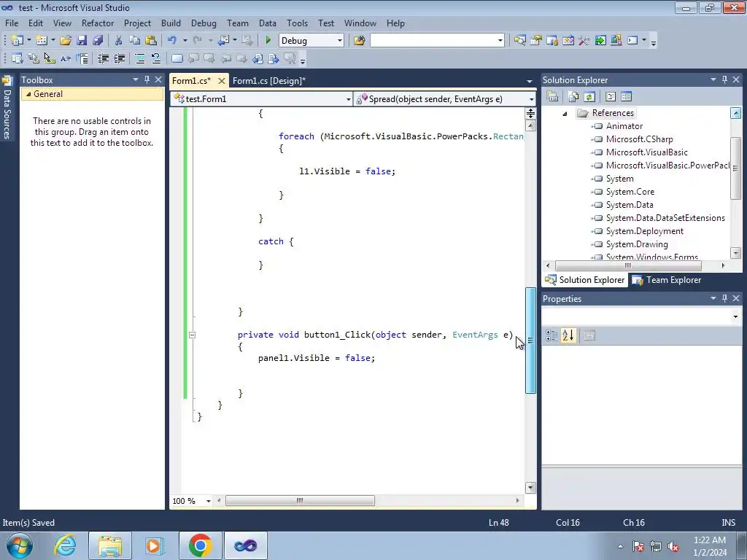747x560 pixels.
Task: Select the System.Deployment reference
Action: point(645,231)
